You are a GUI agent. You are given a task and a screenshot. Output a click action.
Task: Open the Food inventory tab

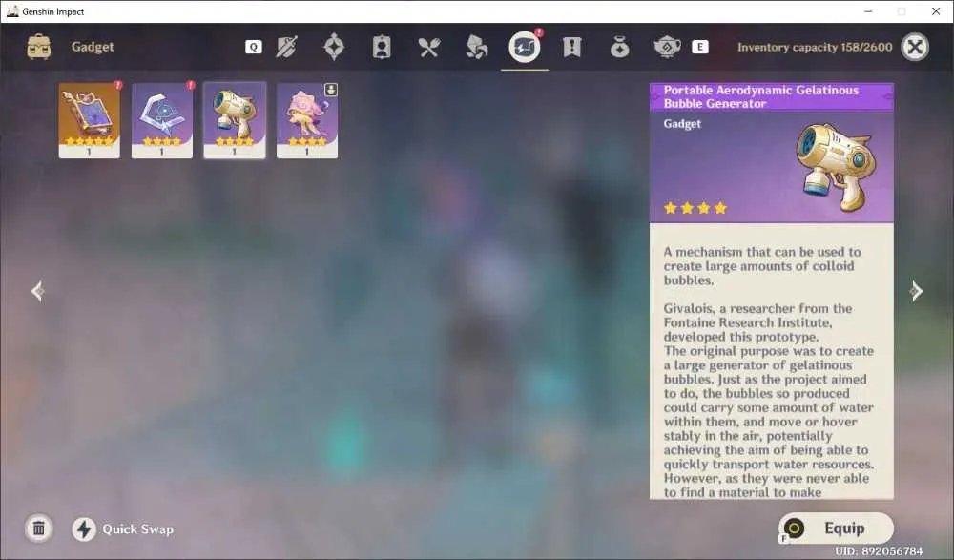429,47
